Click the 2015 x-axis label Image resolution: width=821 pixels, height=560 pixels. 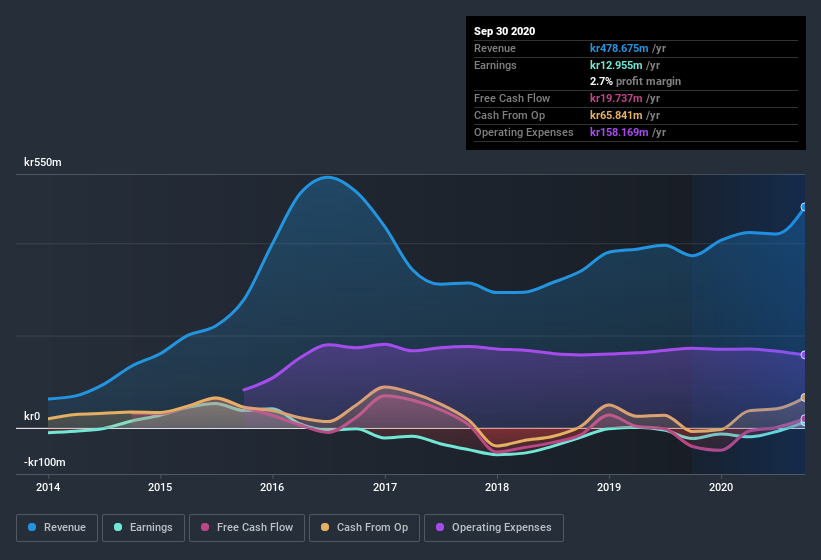point(160,487)
